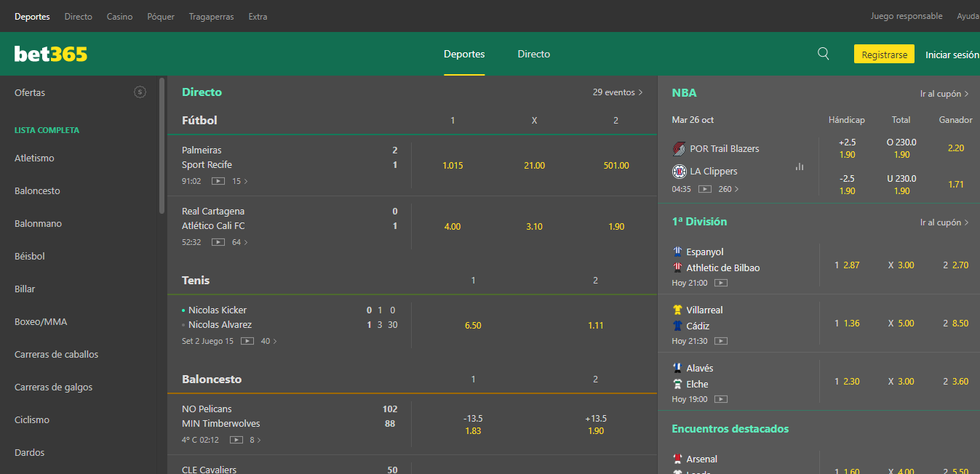Expand 64 markets for Real Cartagena match

[x=240, y=242]
